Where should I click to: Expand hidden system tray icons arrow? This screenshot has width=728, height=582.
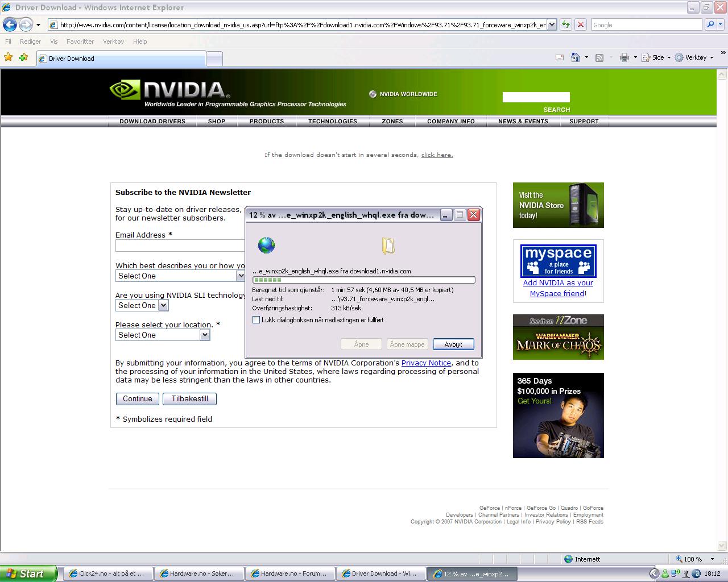coord(653,573)
